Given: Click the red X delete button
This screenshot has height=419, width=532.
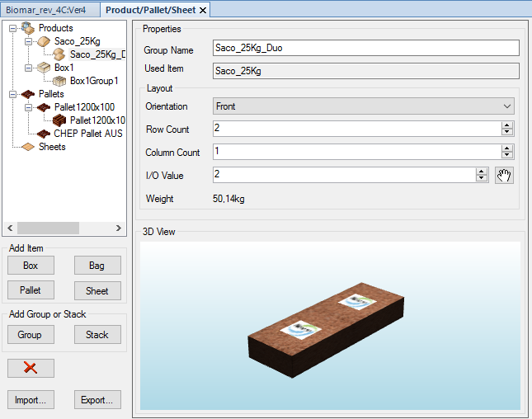Looking at the screenshot, I should pyautogui.click(x=31, y=368).
